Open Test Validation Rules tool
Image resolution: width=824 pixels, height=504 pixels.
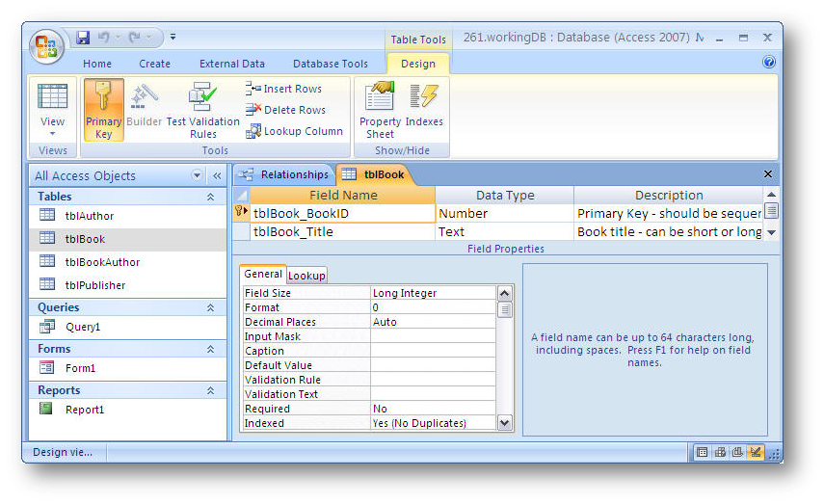tap(202, 110)
